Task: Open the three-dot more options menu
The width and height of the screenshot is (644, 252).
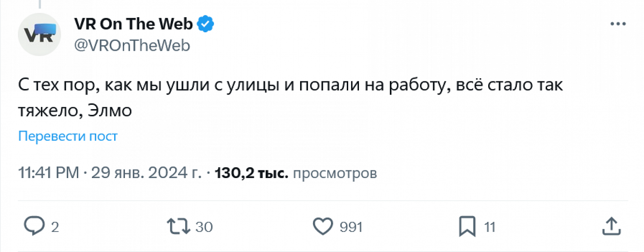Action: 618,25
